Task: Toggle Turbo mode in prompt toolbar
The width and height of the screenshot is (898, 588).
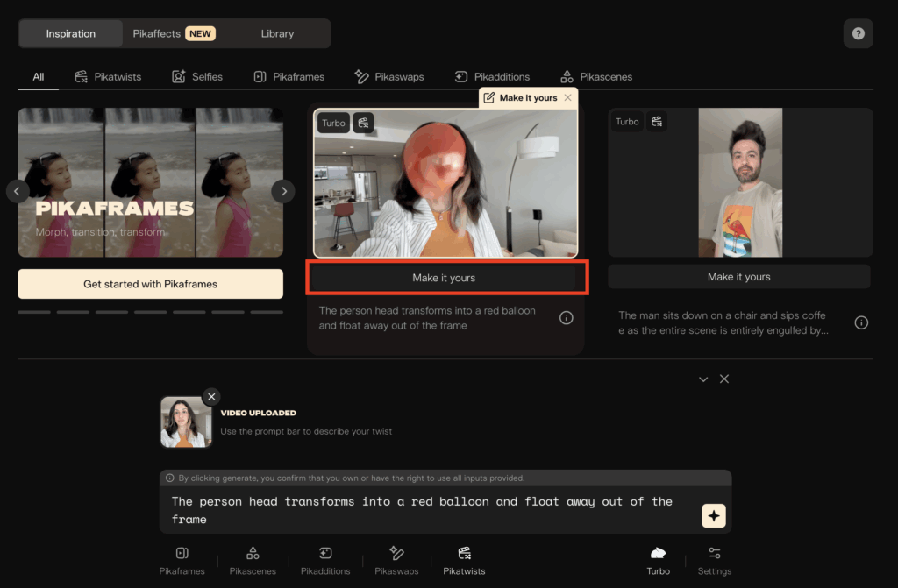Action: pyautogui.click(x=658, y=560)
